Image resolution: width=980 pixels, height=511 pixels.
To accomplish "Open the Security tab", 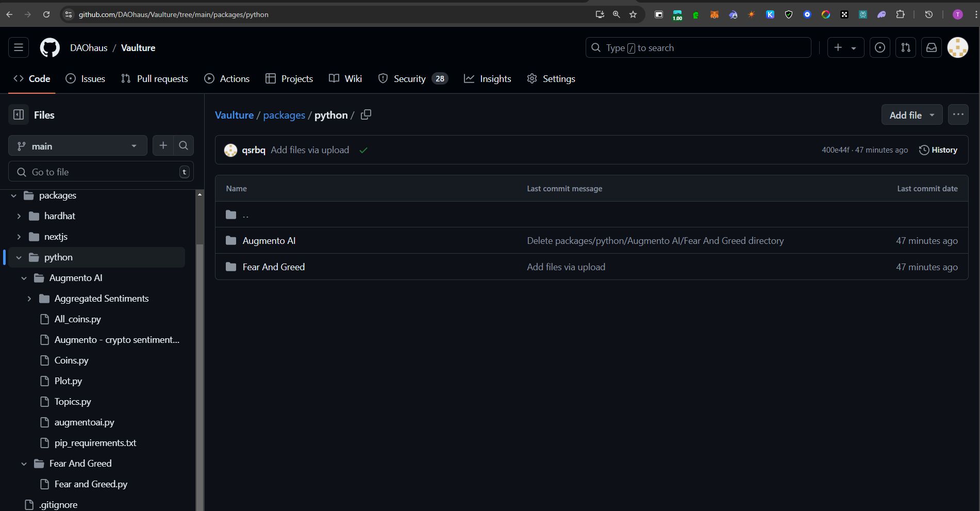I will 413,78.
